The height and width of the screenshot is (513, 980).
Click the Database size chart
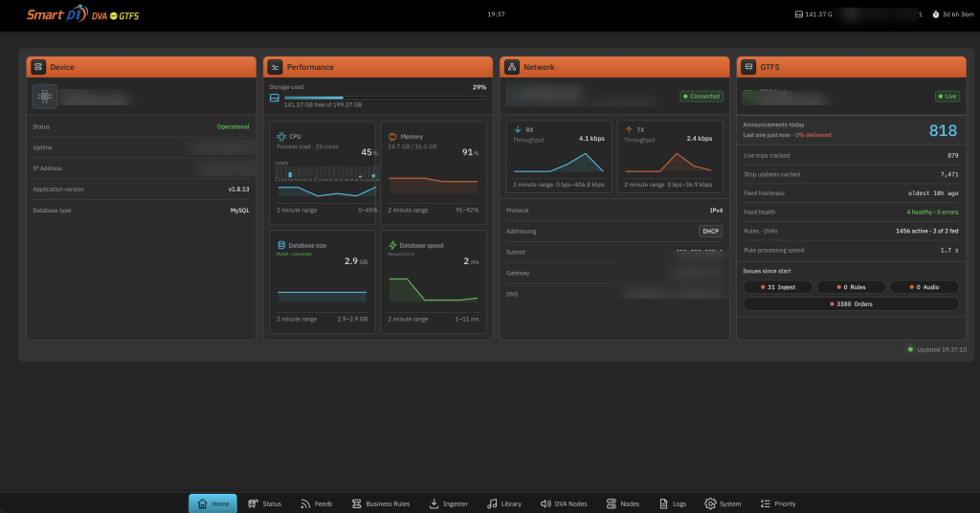tap(322, 296)
